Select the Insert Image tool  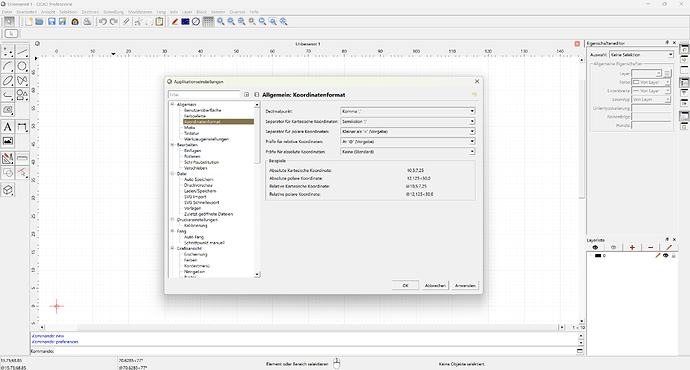(x=7, y=141)
